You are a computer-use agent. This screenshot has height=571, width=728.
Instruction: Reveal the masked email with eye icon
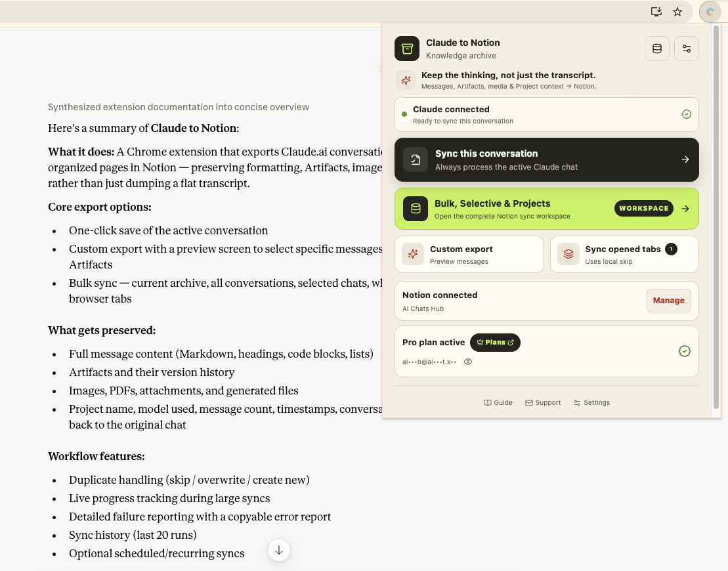(468, 362)
